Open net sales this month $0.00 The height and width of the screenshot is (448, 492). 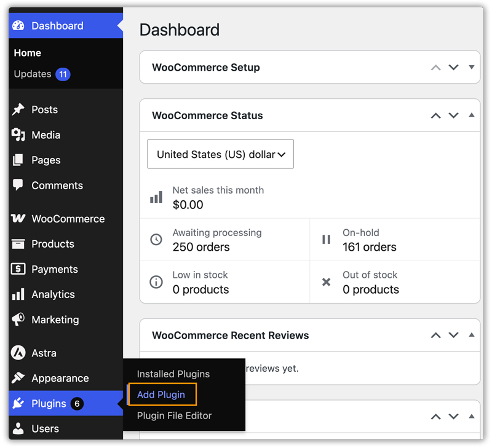(x=188, y=205)
